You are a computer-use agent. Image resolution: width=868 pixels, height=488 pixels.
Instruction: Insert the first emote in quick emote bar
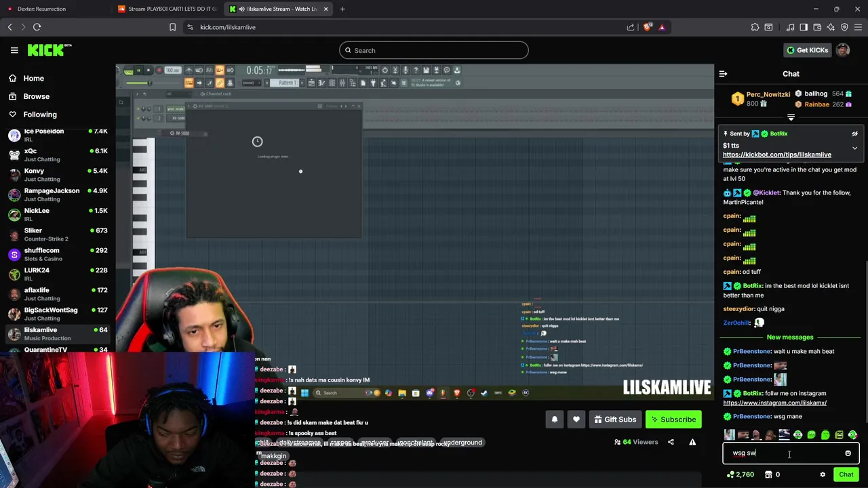(x=729, y=434)
